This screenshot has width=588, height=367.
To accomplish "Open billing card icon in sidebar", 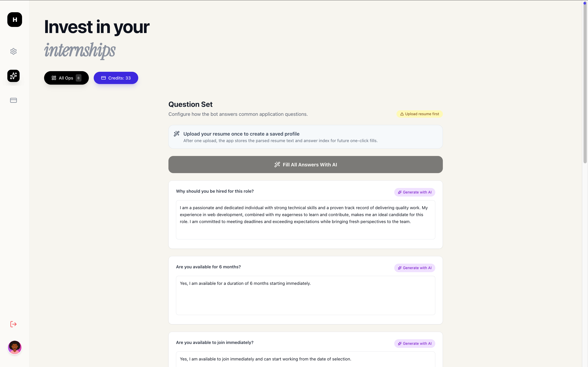I will [x=13, y=100].
